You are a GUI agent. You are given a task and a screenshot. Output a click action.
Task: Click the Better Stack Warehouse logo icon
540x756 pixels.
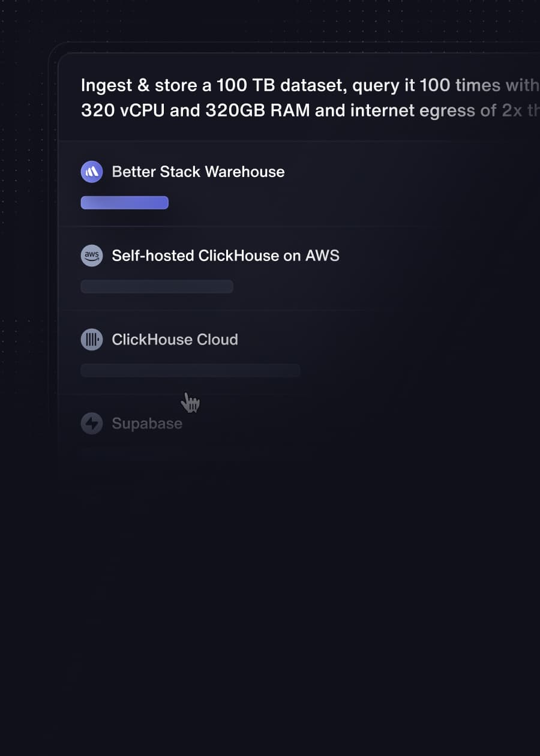point(92,172)
